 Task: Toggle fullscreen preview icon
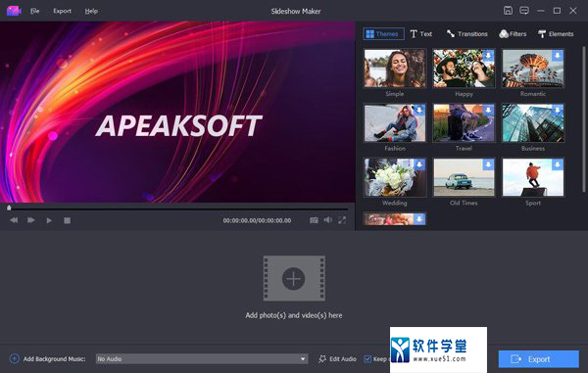pos(342,220)
